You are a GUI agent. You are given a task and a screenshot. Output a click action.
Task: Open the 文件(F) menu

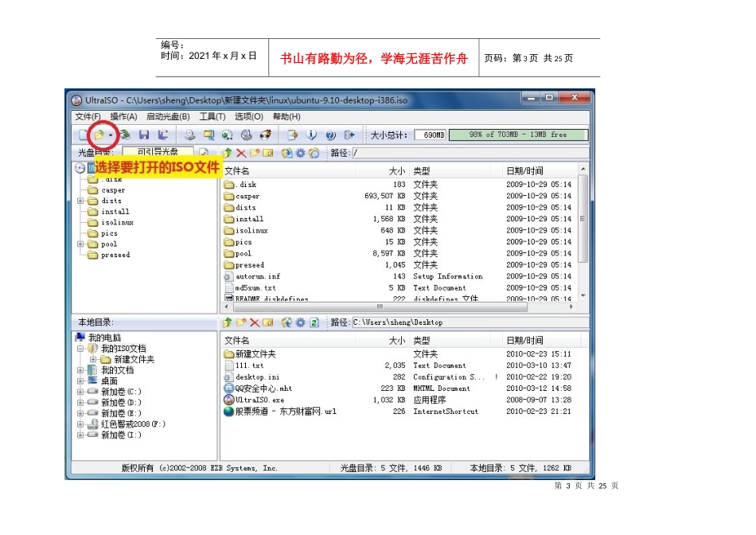click(x=88, y=117)
